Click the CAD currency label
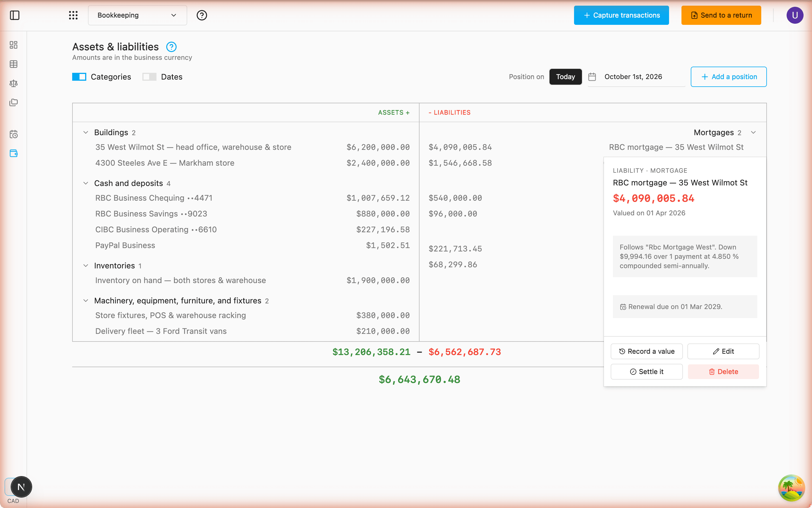812x508 pixels. pyautogui.click(x=13, y=501)
